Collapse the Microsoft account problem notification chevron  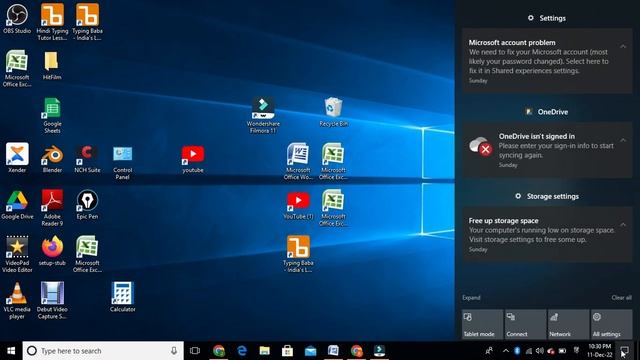tap(623, 47)
